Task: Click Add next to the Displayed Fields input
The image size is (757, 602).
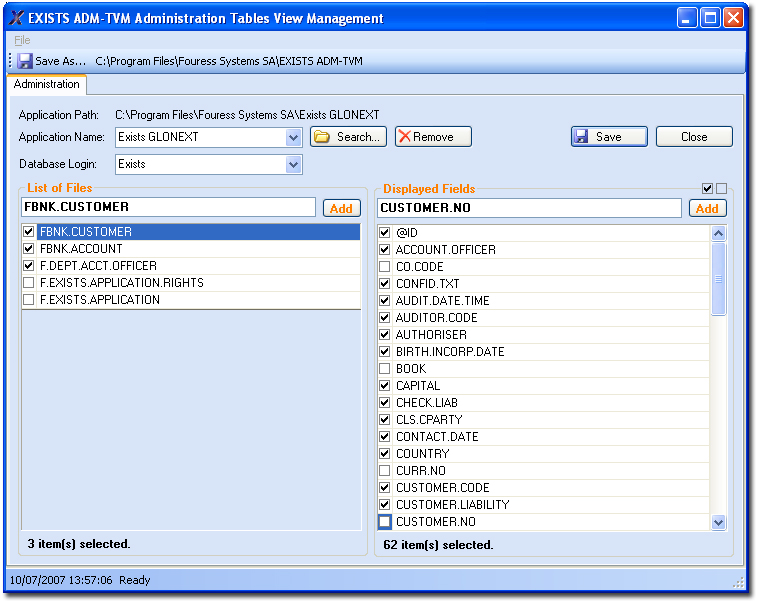Action: pyautogui.click(x=707, y=209)
